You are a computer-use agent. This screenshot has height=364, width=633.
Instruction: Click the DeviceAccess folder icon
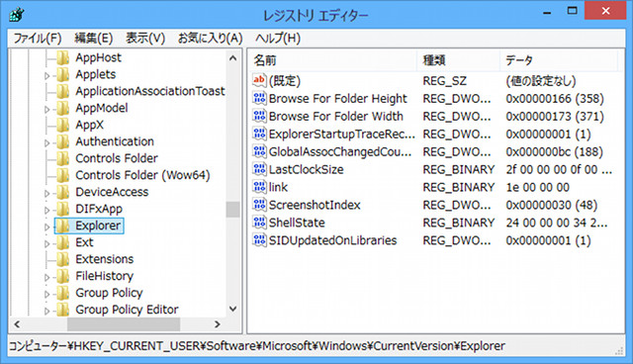[63, 192]
